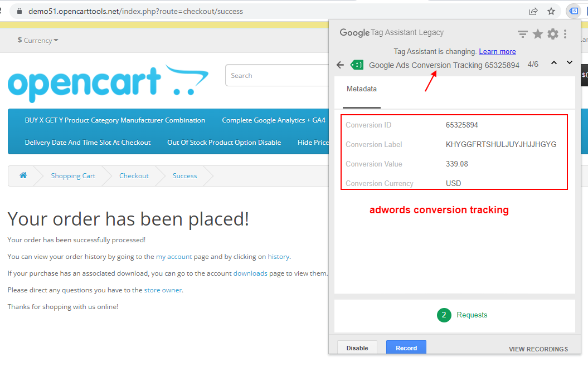588x372 pixels.
Task: Bookmark this page with the star icon
Action: coord(551,11)
